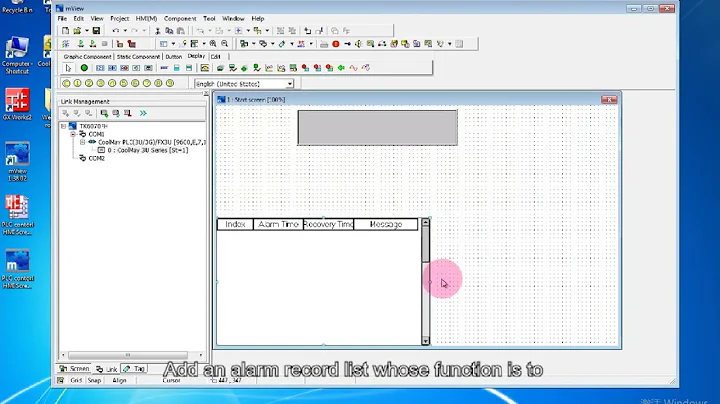720x404 pixels.
Task: Click the printer icon in toolbar
Action: 324,44
